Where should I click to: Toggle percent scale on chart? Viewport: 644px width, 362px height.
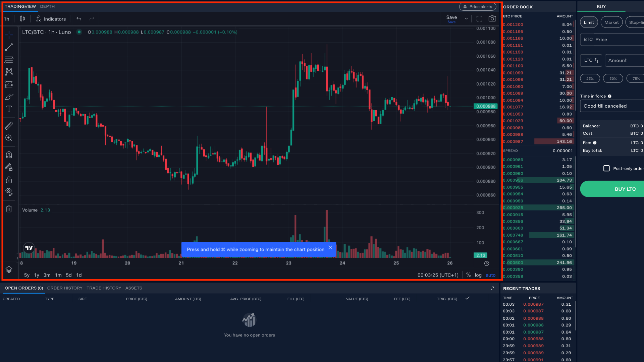click(468, 275)
